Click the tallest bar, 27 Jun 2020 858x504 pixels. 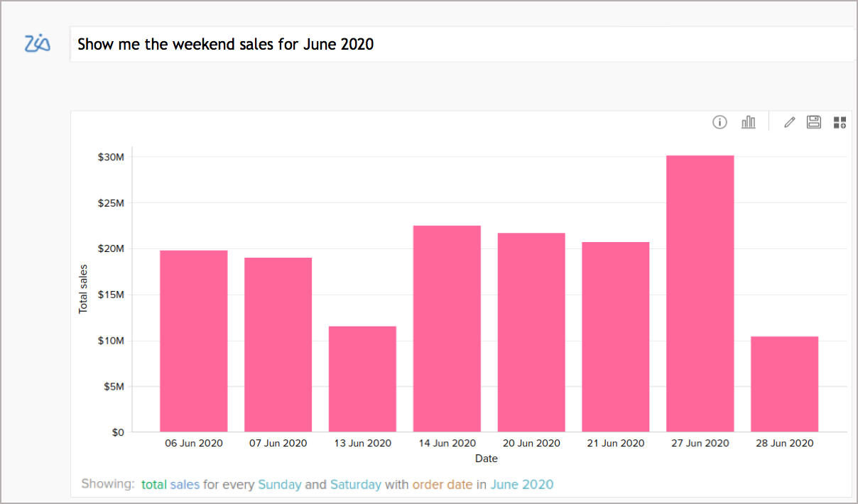[700, 291]
